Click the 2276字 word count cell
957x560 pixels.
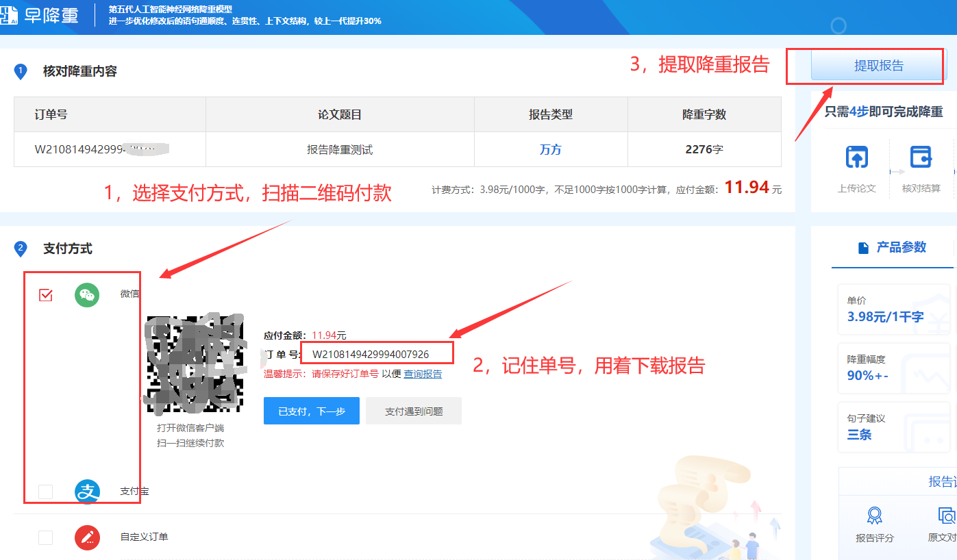[704, 149]
